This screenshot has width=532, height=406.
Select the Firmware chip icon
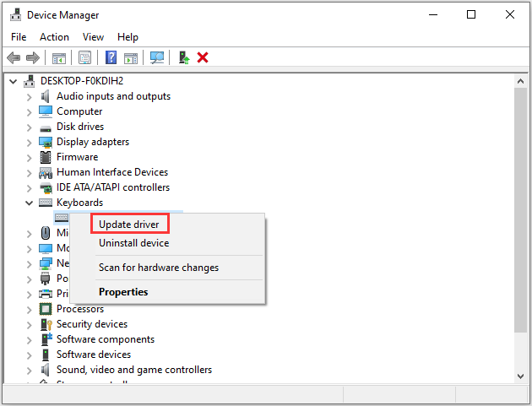point(46,157)
